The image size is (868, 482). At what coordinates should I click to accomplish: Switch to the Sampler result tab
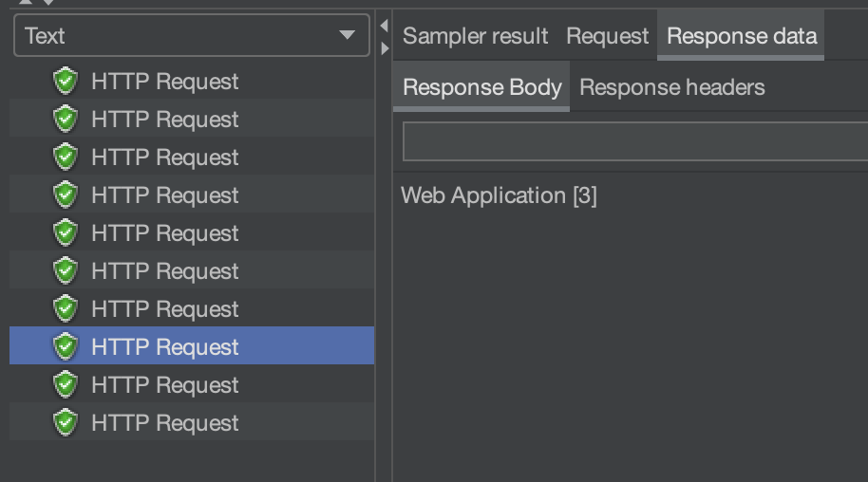pyautogui.click(x=475, y=36)
